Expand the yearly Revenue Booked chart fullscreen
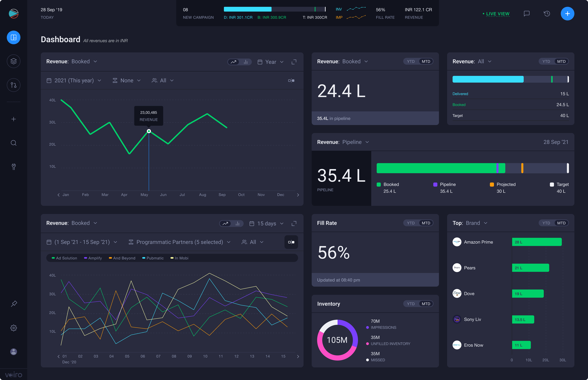 coord(294,62)
